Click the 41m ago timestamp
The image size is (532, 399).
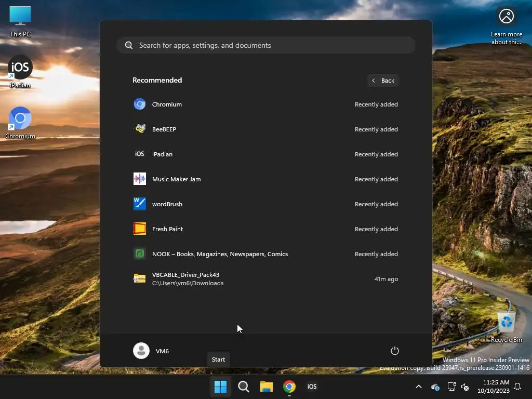[386, 279]
